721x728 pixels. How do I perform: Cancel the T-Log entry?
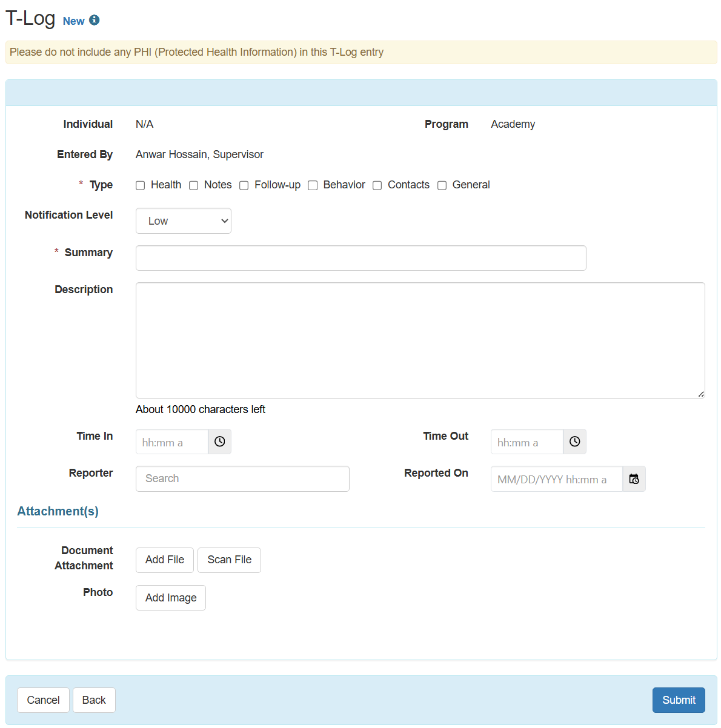43,700
